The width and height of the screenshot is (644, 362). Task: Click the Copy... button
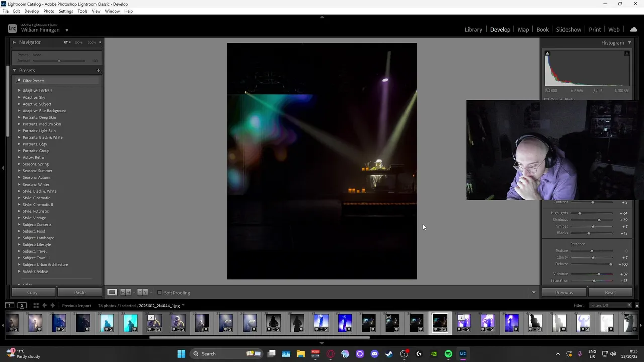coord(33,292)
